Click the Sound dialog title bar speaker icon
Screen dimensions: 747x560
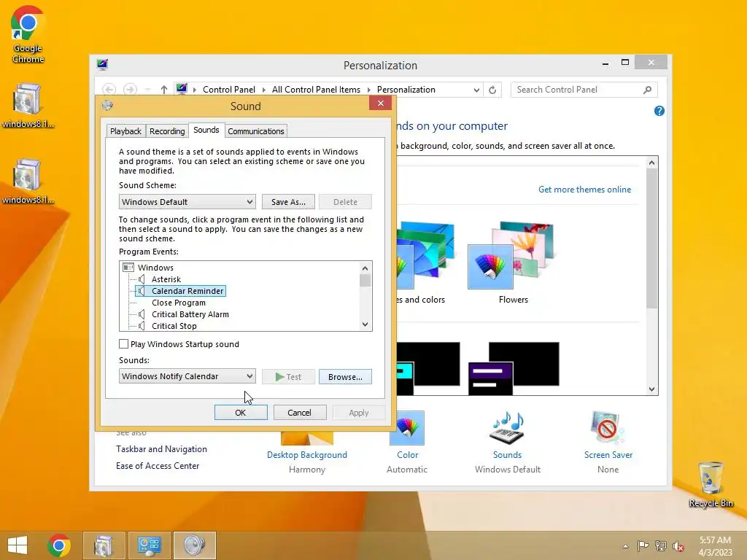click(x=108, y=105)
